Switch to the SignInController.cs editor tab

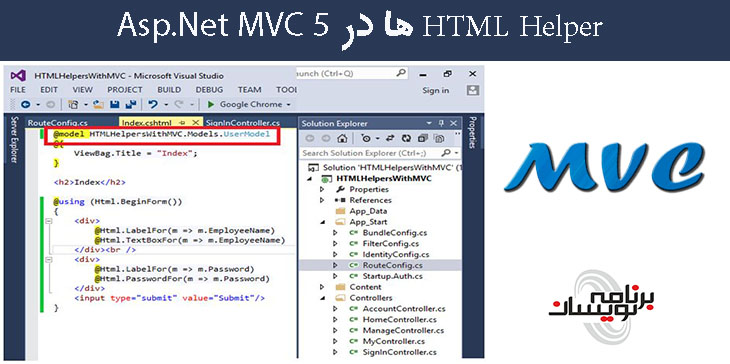[244, 123]
